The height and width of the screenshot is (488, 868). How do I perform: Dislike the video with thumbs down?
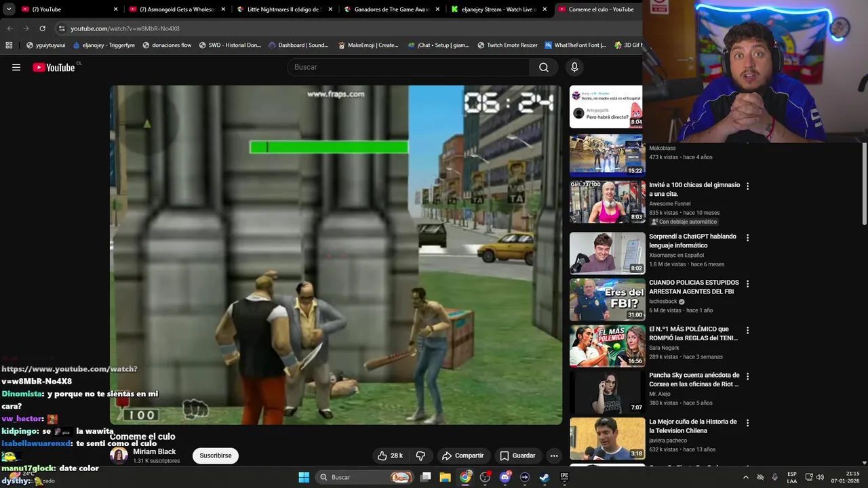pyautogui.click(x=420, y=455)
